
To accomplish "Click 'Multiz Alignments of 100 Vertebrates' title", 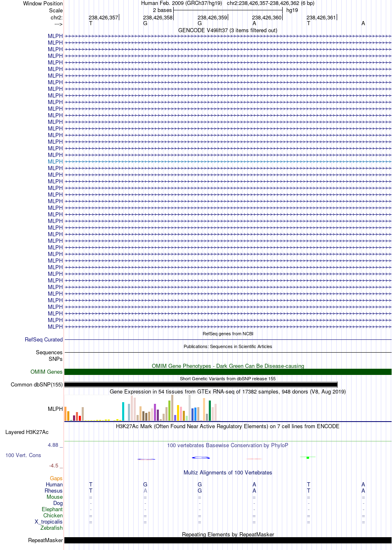I will (x=228, y=472).
